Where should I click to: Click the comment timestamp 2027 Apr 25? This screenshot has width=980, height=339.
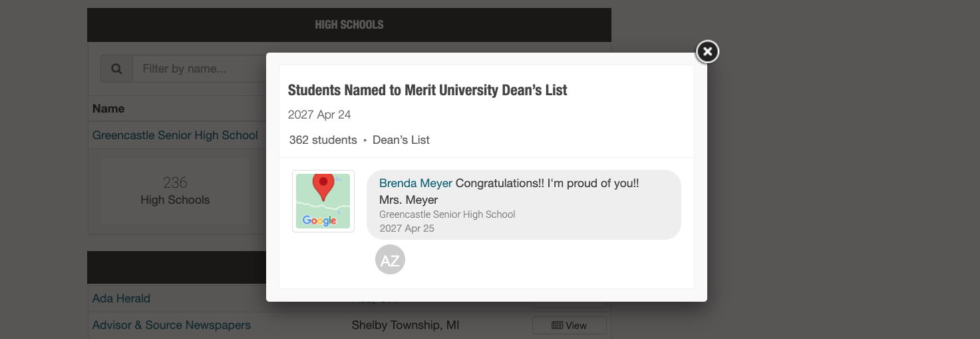(x=407, y=228)
